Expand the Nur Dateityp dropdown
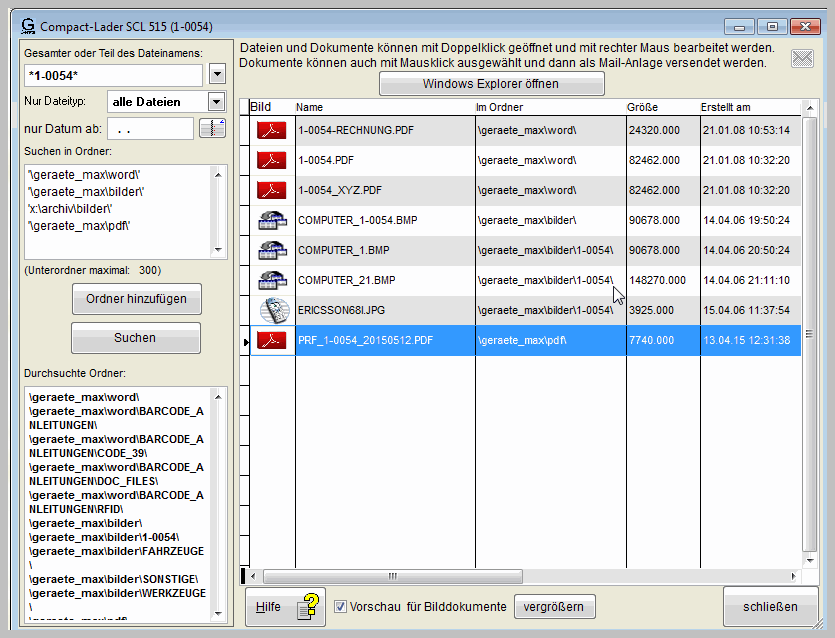The height and width of the screenshot is (638, 835). 215,101
